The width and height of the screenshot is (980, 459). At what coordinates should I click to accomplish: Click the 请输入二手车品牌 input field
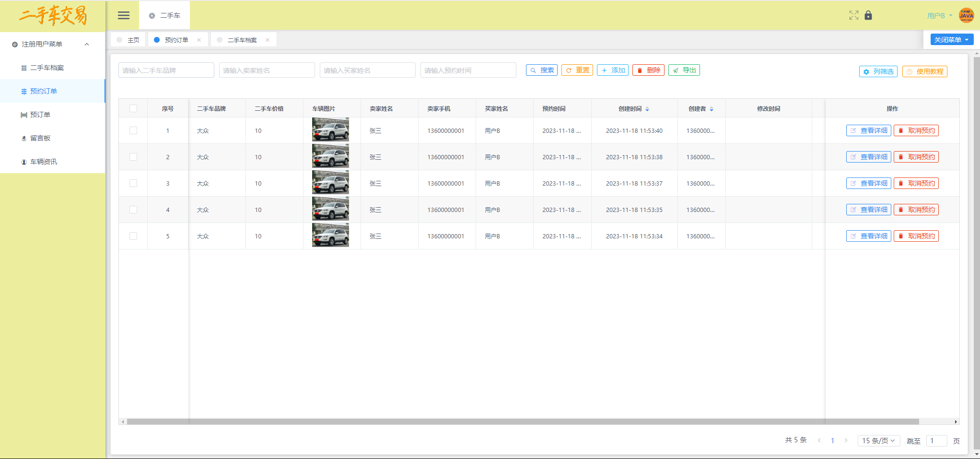click(x=166, y=71)
